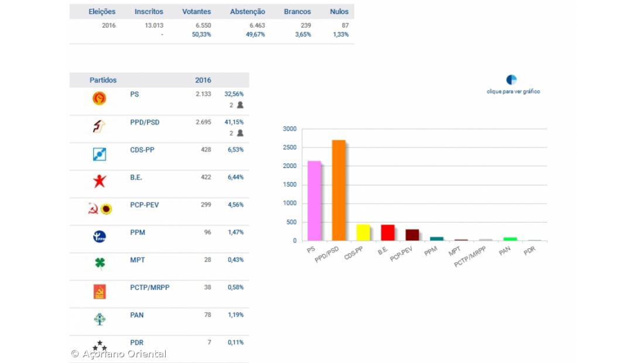
Task: Click the yellow CDS-PP bar in chart
Action: [x=363, y=232]
